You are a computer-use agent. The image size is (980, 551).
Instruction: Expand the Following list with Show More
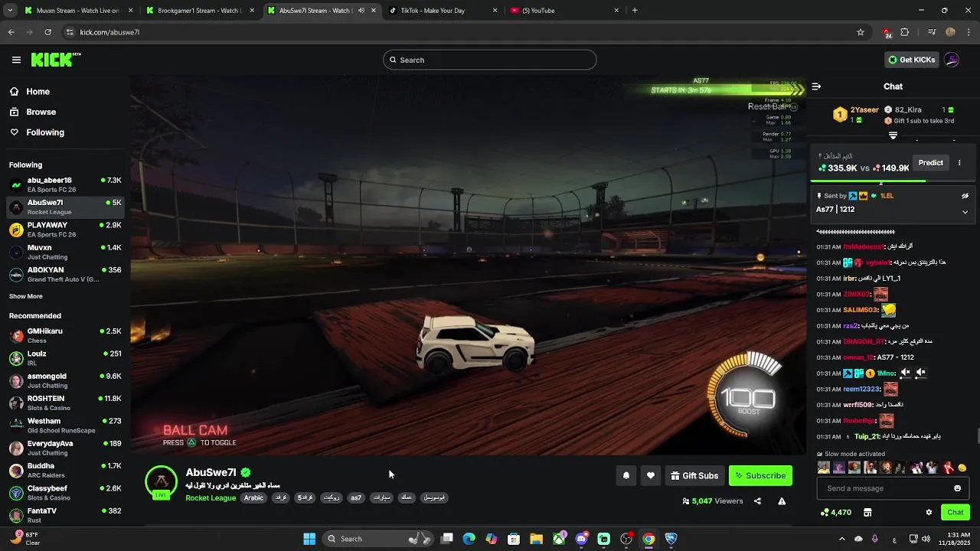point(26,296)
